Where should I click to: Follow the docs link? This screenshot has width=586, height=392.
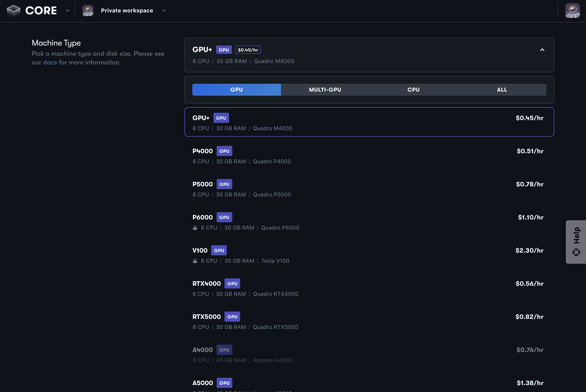[x=50, y=62]
